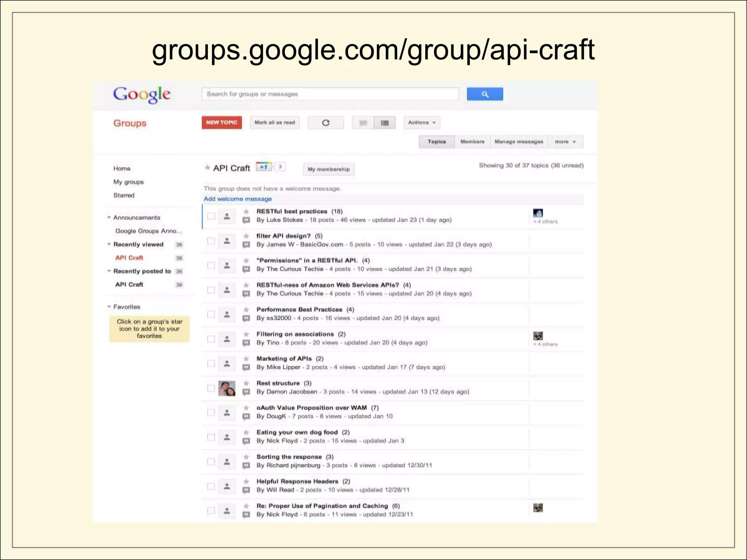
Task: Click the search groups or messages field
Action: 330,94
